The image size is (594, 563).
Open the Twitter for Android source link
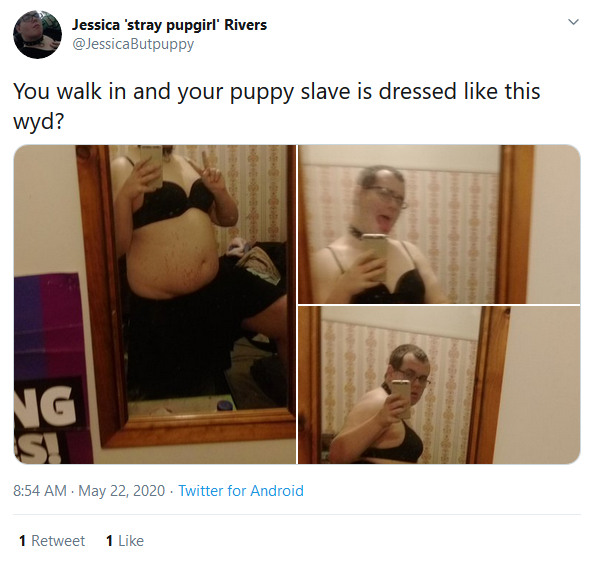click(241, 491)
